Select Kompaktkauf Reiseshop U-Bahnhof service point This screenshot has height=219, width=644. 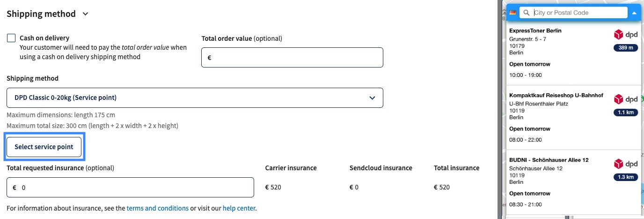coord(573,118)
